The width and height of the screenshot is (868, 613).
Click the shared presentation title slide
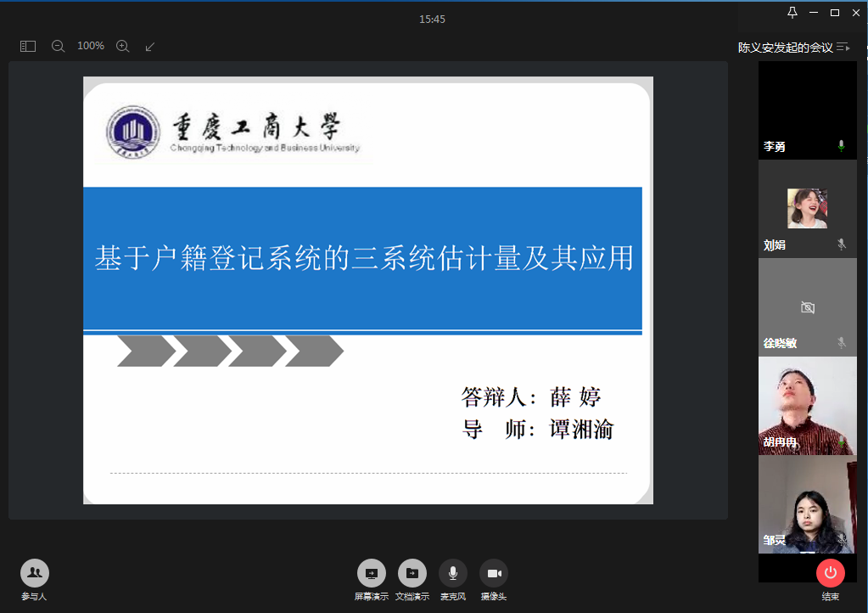[x=367, y=290]
